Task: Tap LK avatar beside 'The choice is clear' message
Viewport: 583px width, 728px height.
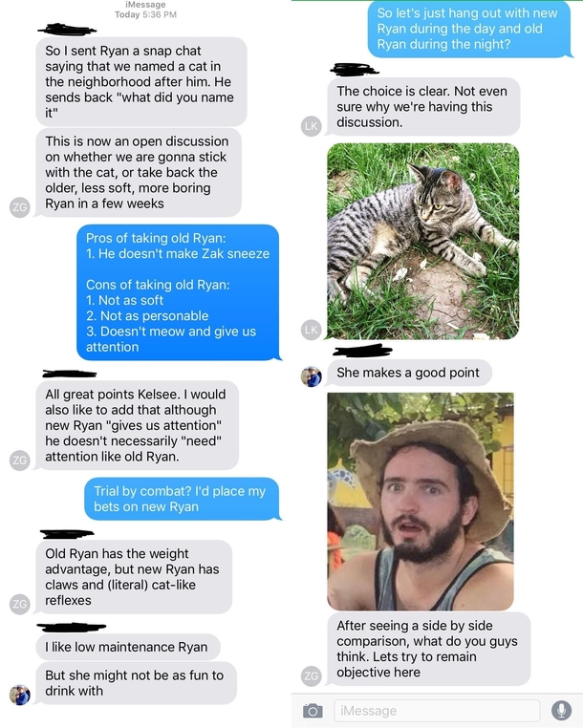Action: 312,126
